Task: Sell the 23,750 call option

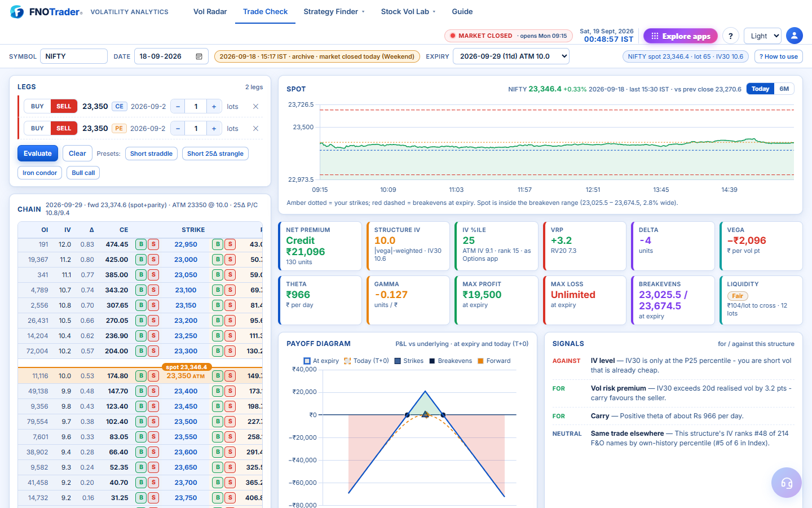Action: (x=153, y=498)
